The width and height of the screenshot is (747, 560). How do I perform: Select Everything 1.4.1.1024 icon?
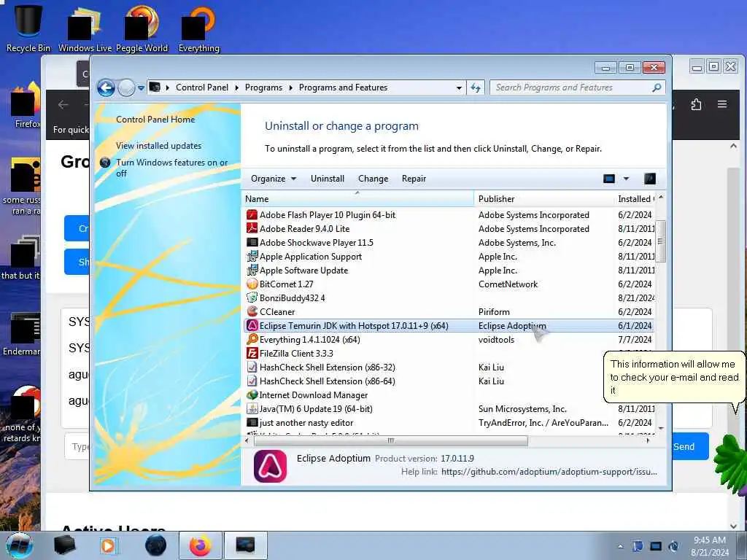click(x=252, y=340)
